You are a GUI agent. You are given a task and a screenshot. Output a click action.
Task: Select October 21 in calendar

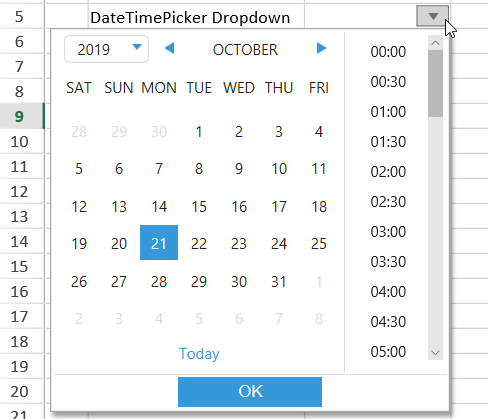159,243
